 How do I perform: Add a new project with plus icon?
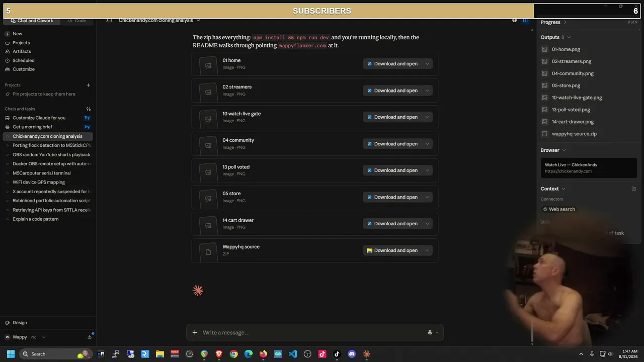89,85
